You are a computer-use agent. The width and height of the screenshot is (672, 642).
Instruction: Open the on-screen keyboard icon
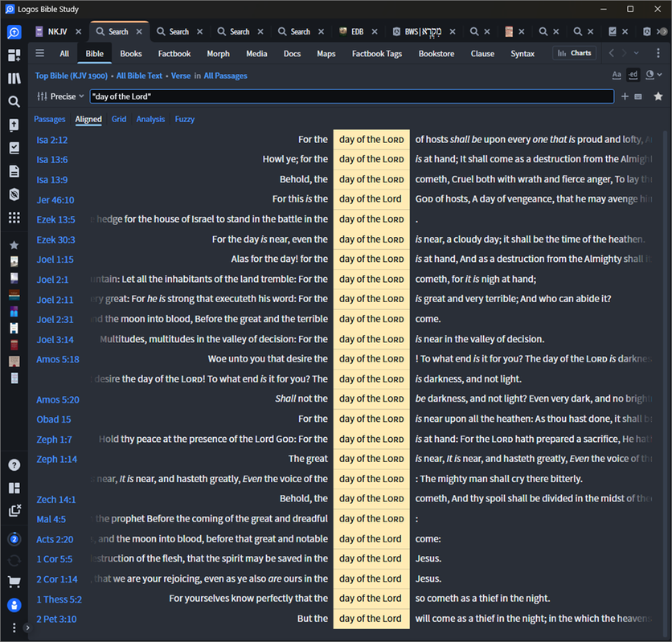coord(638,96)
